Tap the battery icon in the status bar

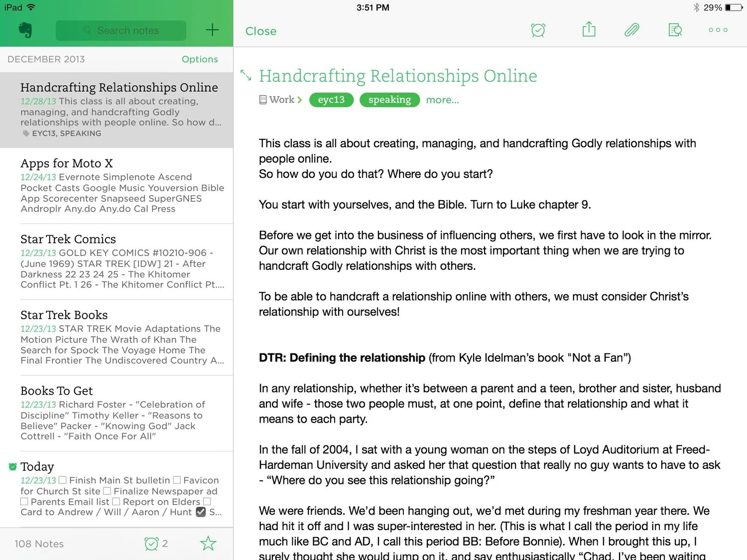tap(734, 7)
